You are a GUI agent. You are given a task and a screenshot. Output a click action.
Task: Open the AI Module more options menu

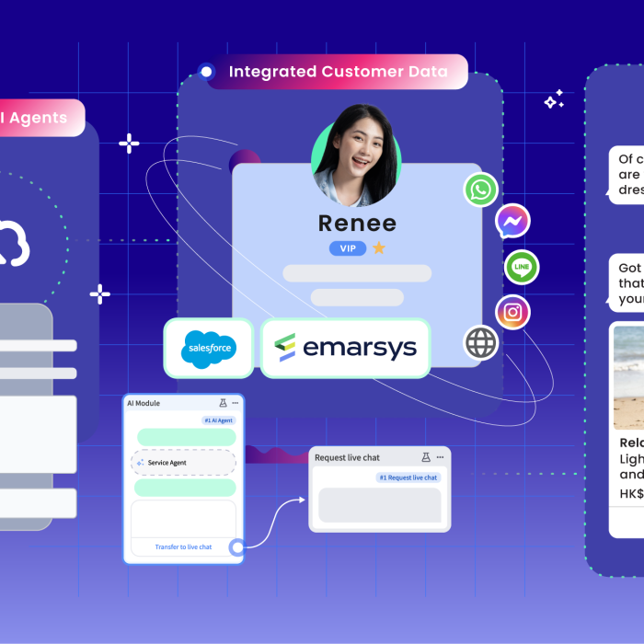(x=236, y=403)
